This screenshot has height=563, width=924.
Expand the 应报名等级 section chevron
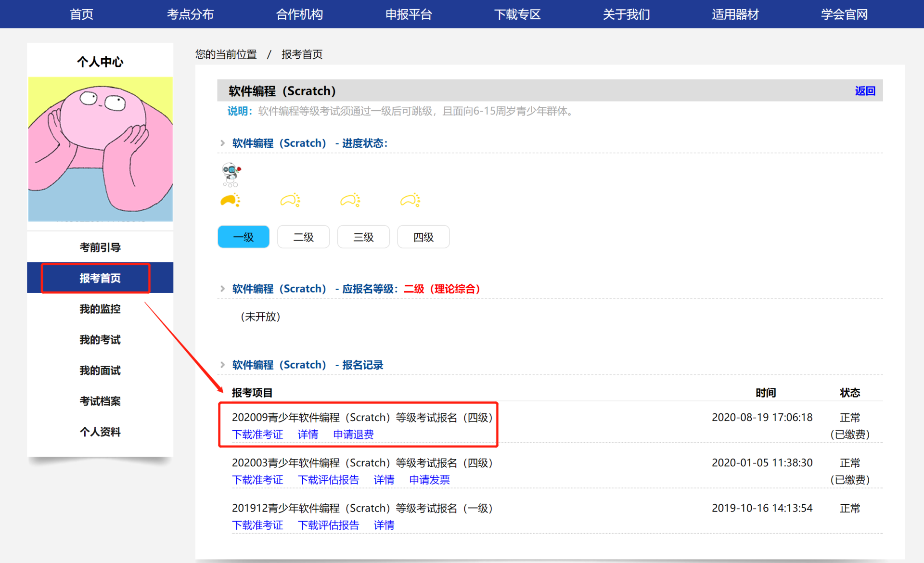click(x=222, y=289)
